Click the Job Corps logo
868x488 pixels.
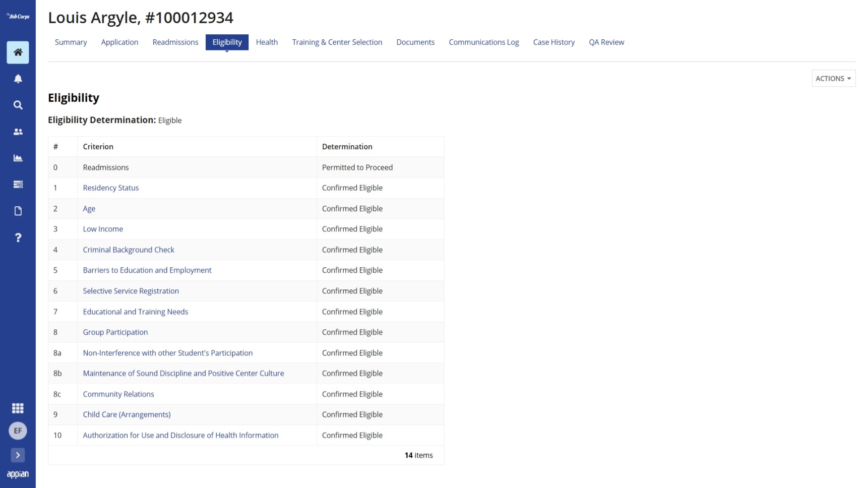tap(18, 16)
